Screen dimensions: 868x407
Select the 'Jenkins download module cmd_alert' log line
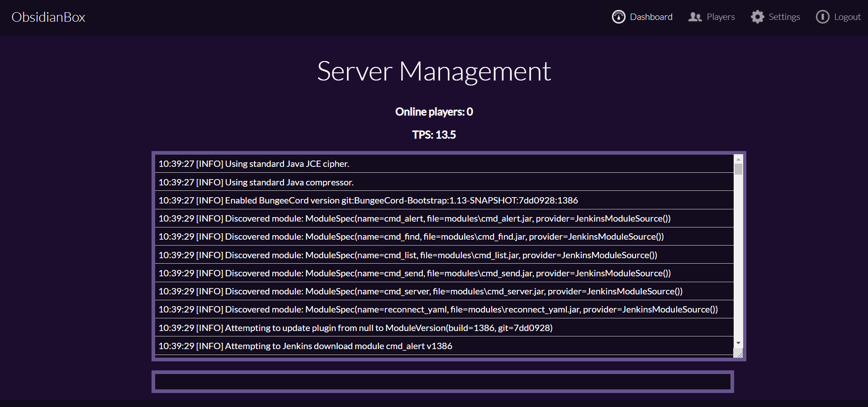[x=444, y=345]
